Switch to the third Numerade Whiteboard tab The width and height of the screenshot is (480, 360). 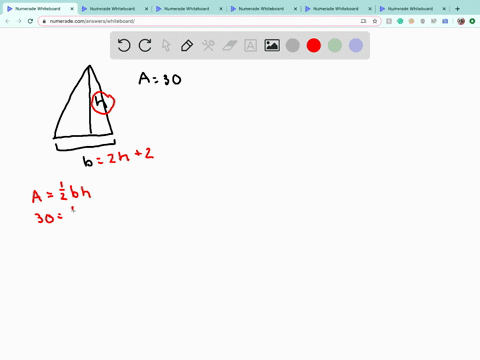click(x=187, y=9)
